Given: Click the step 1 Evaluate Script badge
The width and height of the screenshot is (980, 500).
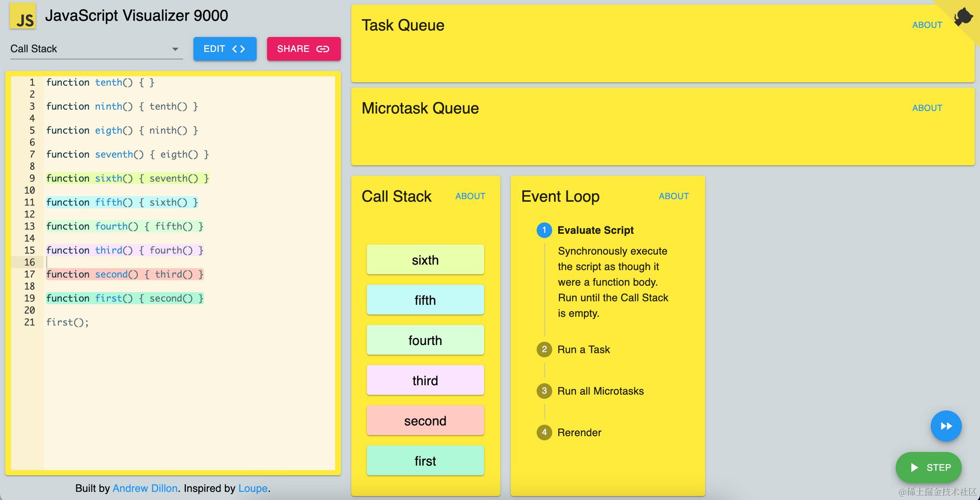Looking at the screenshot, I should (544, 230).
